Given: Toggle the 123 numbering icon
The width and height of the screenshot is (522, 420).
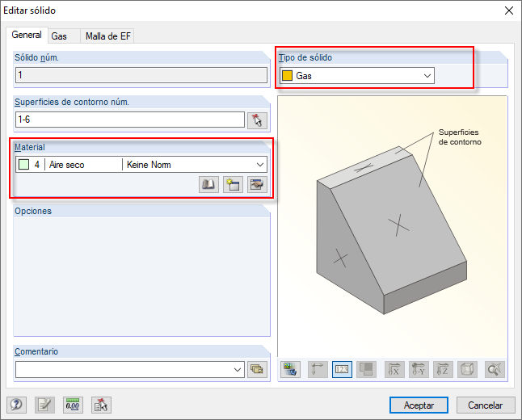Looking at the screenshot, I should (x=342, y=369).
